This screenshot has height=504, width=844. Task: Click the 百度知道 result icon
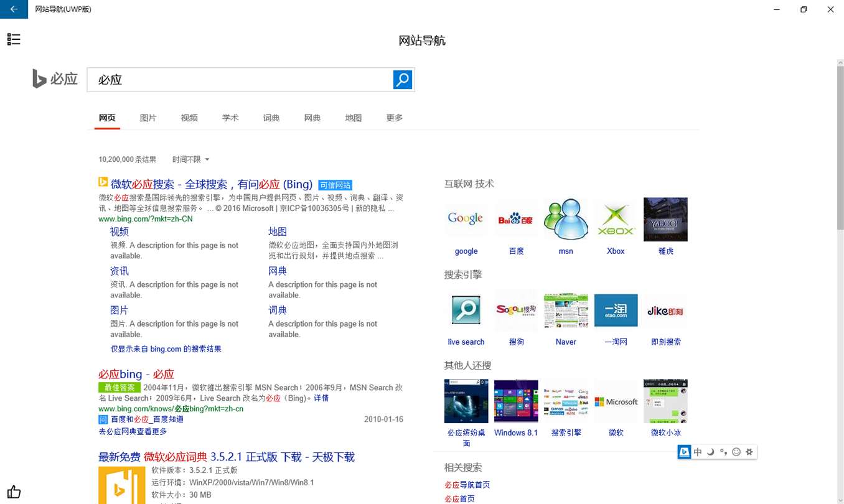click(103, 419)
